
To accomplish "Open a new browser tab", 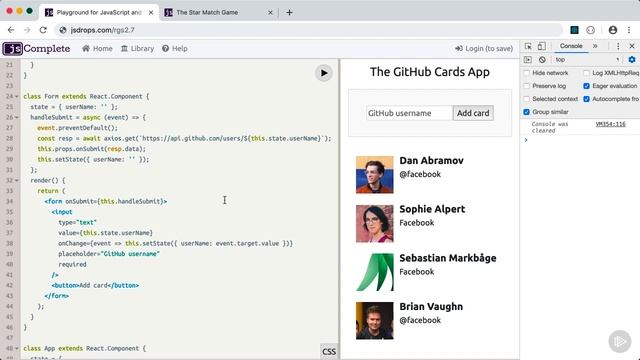I will pyautogui.click(x=289, y=12).
